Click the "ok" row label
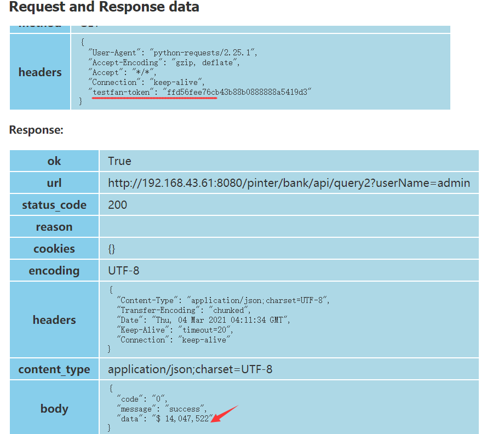The width and height of the screenshot is (504, 434). (54, 161)
